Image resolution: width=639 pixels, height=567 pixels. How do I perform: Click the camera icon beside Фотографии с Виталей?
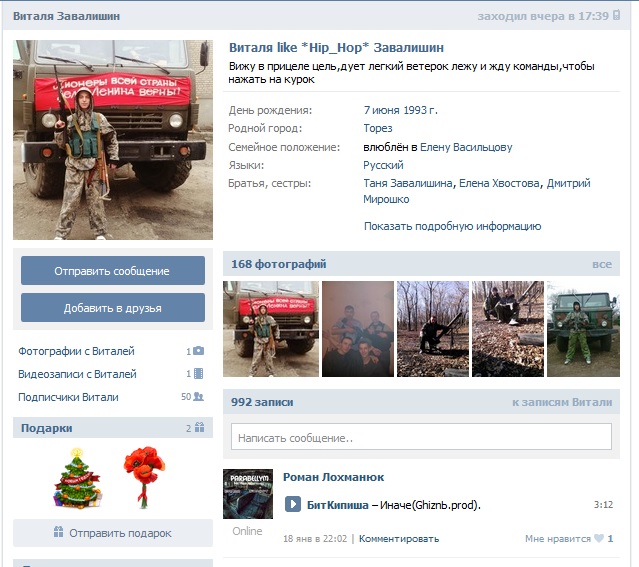click(x=198, y=352)
